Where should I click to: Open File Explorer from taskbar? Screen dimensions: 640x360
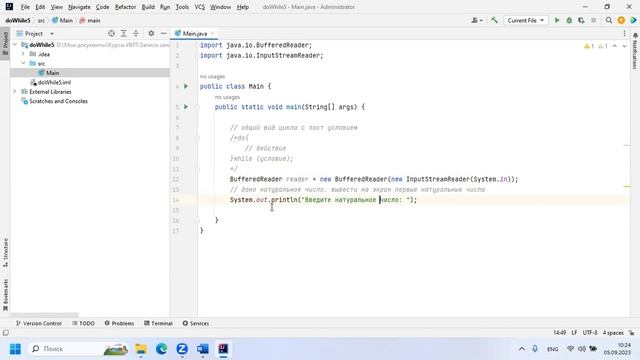point(141,349)
